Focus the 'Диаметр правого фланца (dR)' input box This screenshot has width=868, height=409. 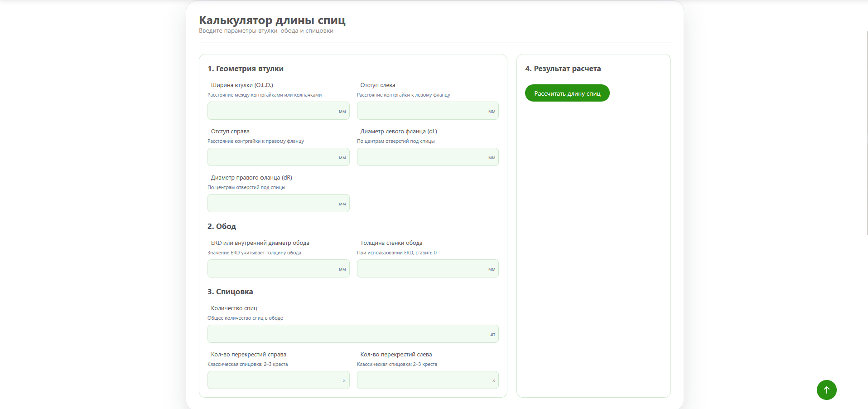click(x=272, y=203)
